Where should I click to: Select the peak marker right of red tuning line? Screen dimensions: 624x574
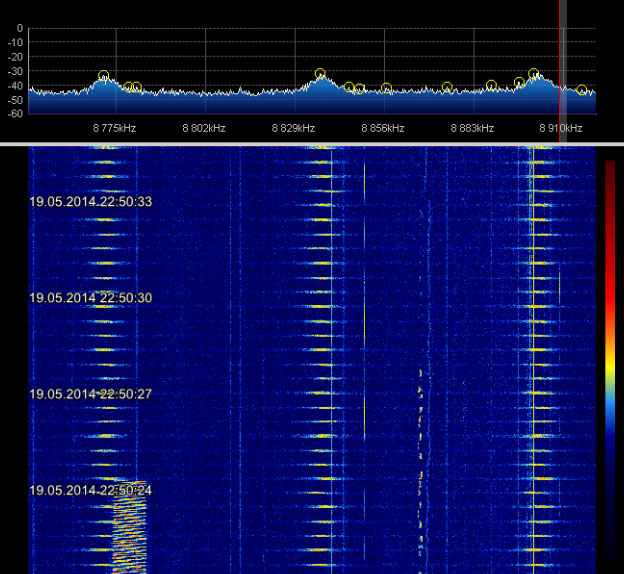pyautogui.click(x=582, y=90)
